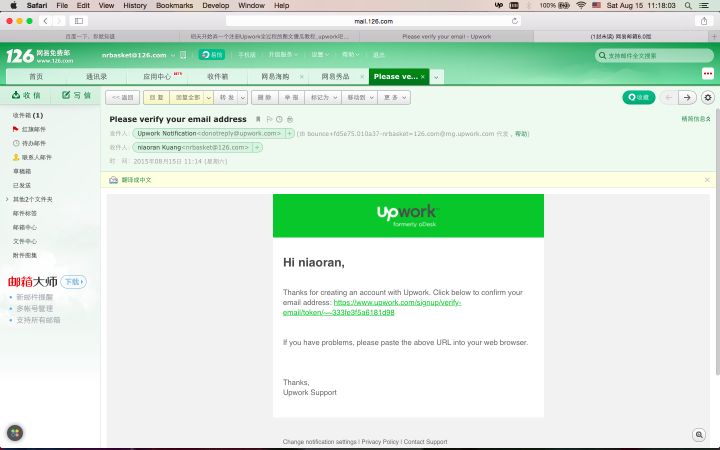Open the reply-all dropdown arrow
The width and height of the screenshot is (720, 450).
tap(208, 97)
